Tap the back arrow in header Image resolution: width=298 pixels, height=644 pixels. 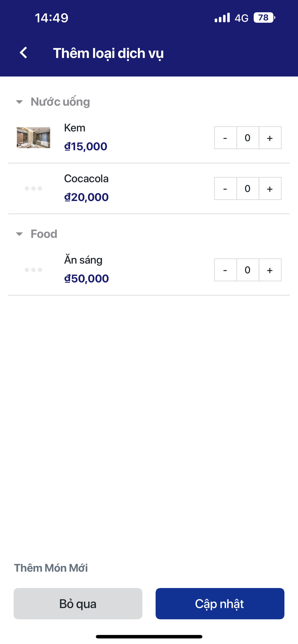click(23, 53)
